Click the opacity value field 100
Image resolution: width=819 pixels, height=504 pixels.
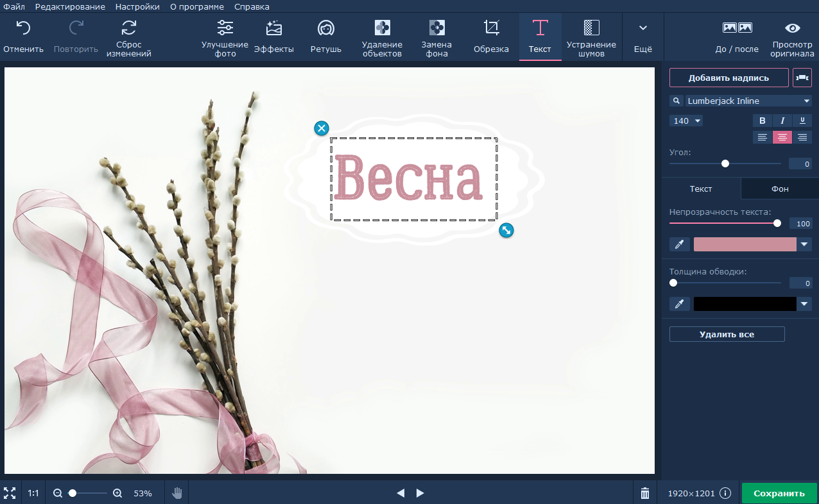800,224
